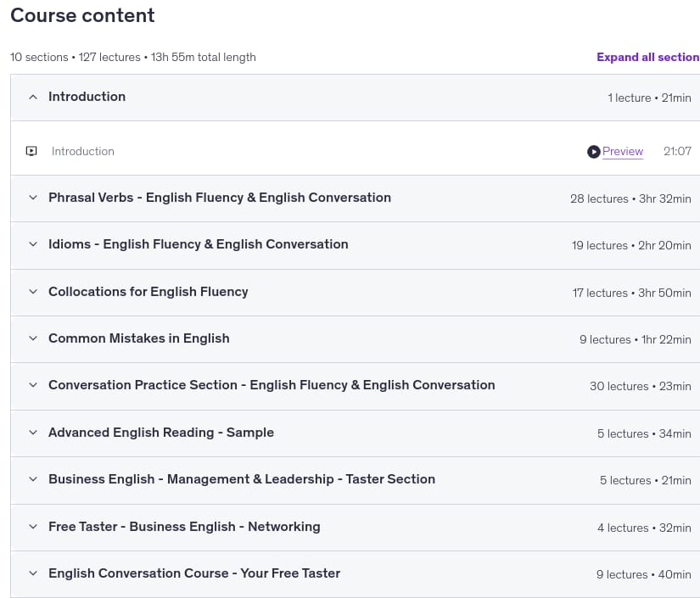This screenshot has width=700, height=598.
Task: Click the Introduction section heading
Action: pyautogui.click(x=87, y=97)
